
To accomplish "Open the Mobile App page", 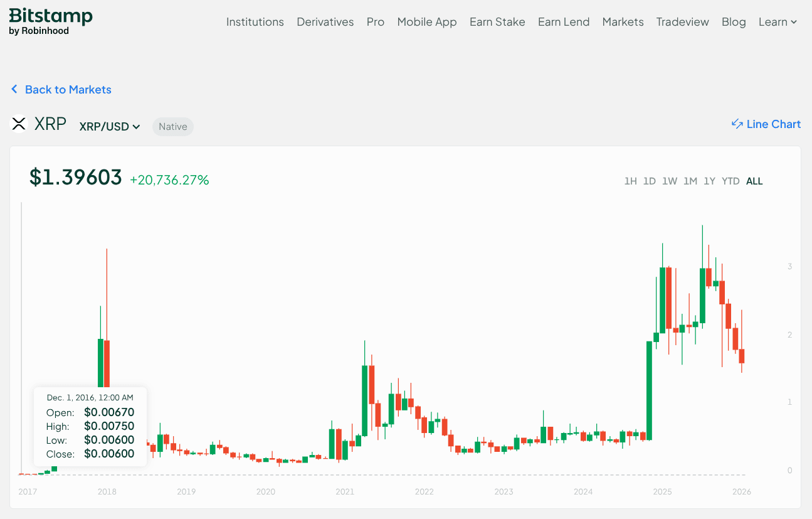I will point(427,22).
